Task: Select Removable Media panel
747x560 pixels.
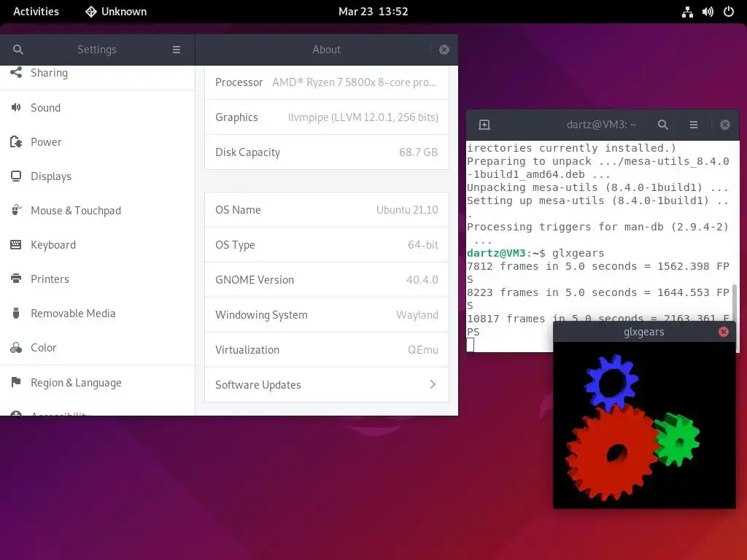Action: (98, 314)
